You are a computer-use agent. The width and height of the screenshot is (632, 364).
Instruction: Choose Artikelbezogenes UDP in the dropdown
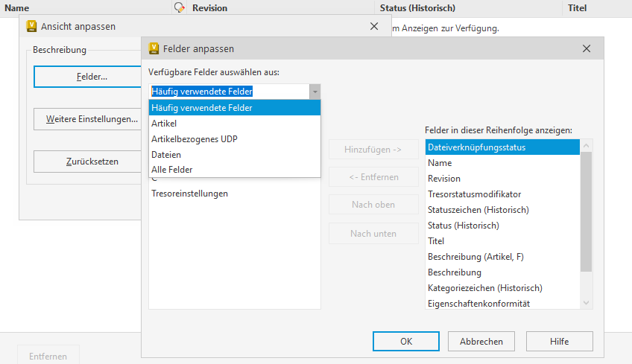(x=195, y=138)
